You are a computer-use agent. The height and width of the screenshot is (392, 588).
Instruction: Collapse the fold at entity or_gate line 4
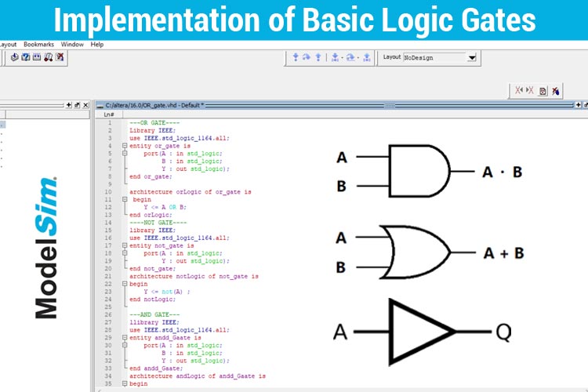tap(125, 146)
